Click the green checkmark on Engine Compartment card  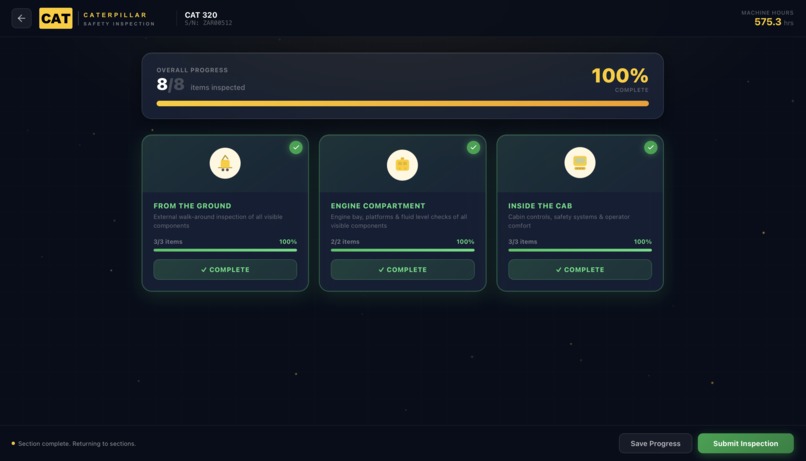coord(473,147)
